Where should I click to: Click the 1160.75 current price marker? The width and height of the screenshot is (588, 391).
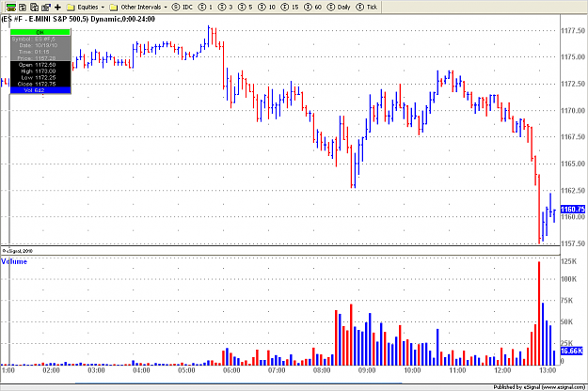point(573,210)
